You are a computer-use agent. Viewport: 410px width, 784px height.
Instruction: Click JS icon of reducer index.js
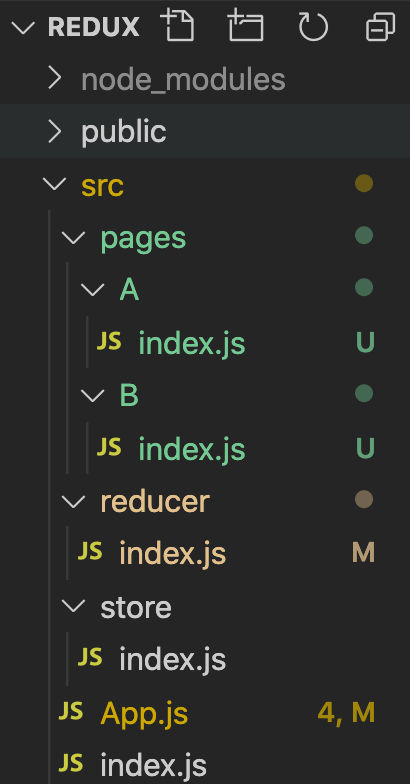pyautogui.click(x=90, y=552)
